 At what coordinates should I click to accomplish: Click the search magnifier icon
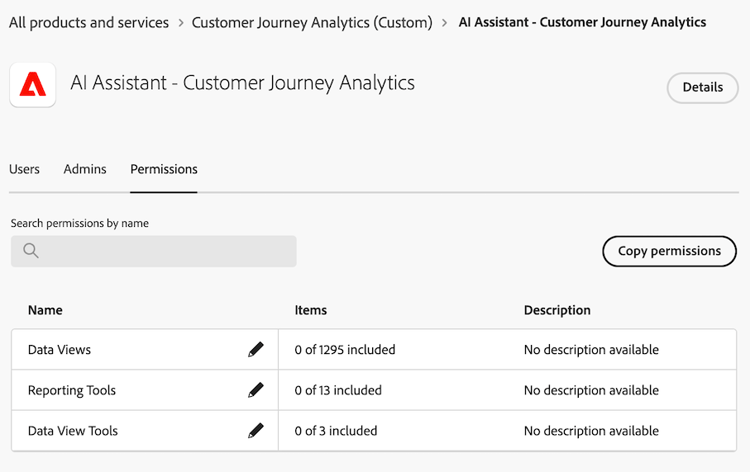(31, 251)
